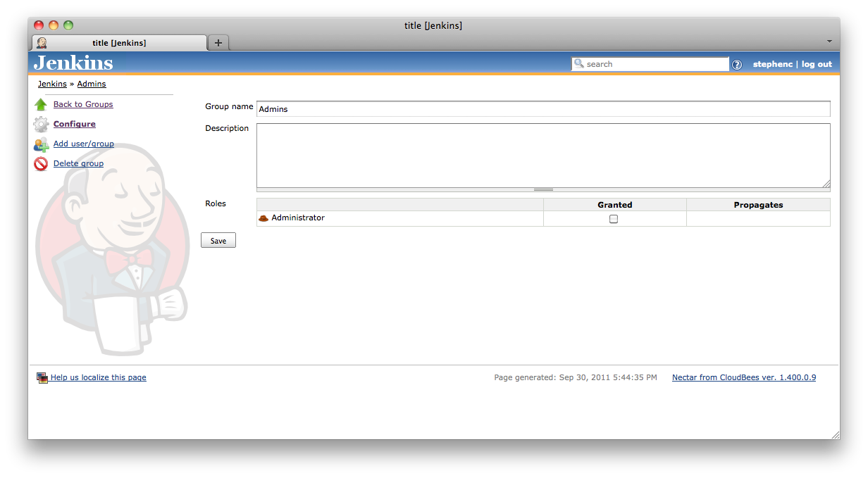
Task: Open Help us localize this page link
Action: (x=99, y=377)
